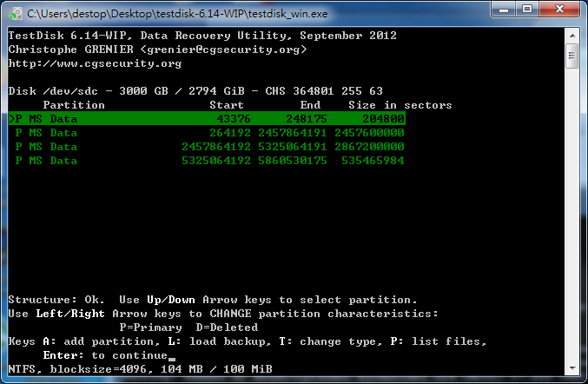
Task: Click the grenier@cgsecurity.org email text
Action: pos(223,50)
